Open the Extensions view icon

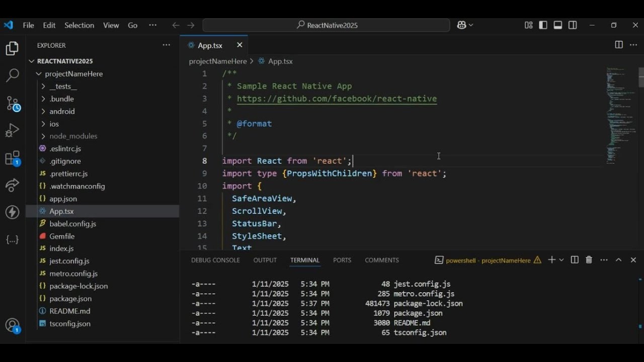click(x=13, y=158)
